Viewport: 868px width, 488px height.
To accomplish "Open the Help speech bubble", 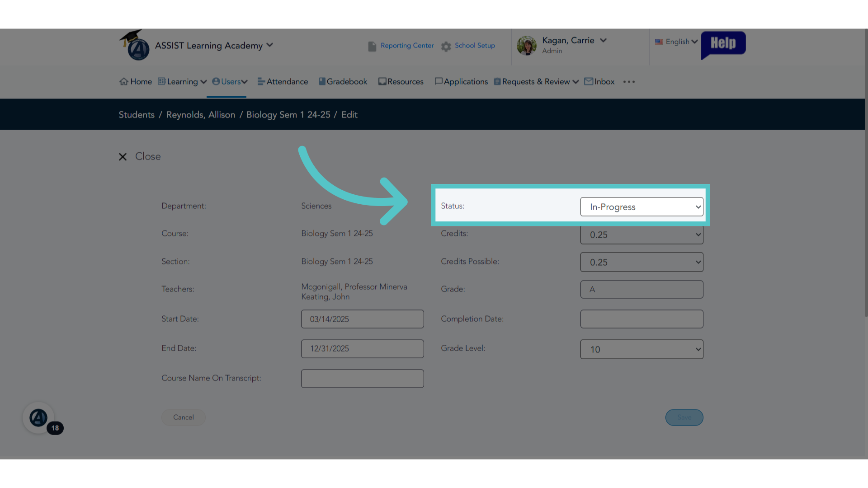I will pyautogui.click(x=723, y=44).
